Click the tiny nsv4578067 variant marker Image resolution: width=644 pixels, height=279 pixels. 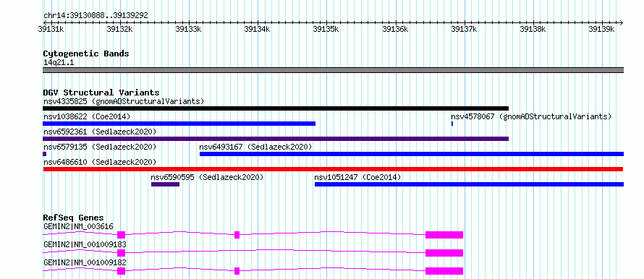pos(452,124)
